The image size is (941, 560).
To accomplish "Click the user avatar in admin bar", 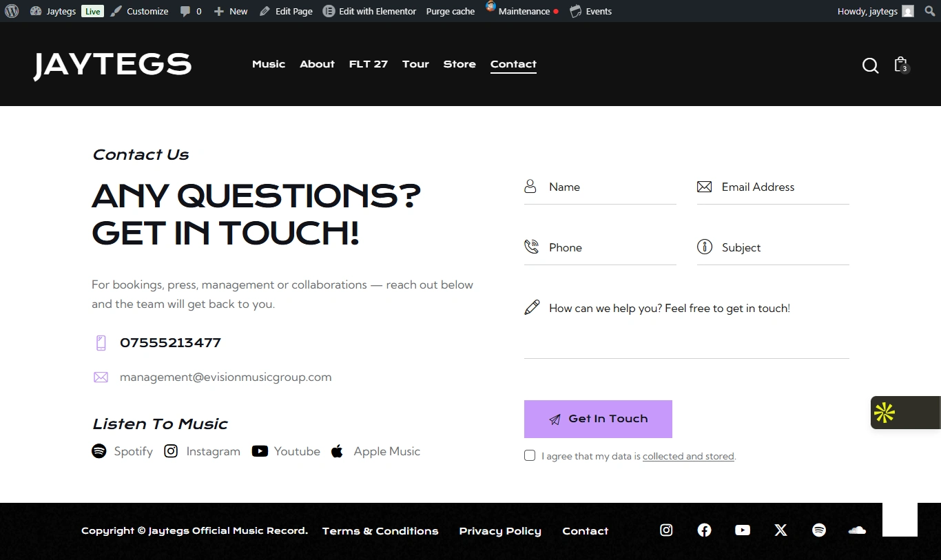I will (909, 11).
